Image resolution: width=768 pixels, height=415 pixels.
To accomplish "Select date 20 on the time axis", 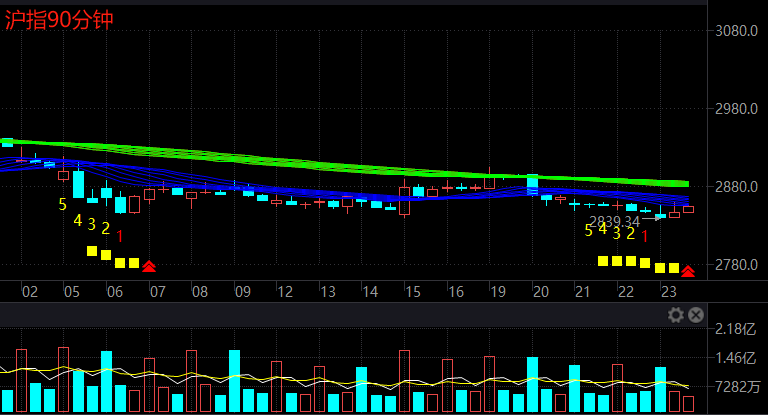I will [x=540, y=292].
